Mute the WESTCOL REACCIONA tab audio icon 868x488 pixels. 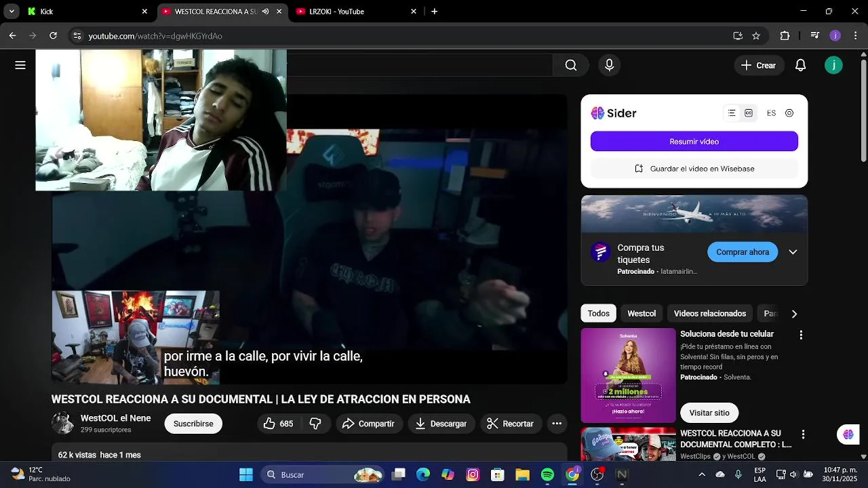click(x=265, y=12)
